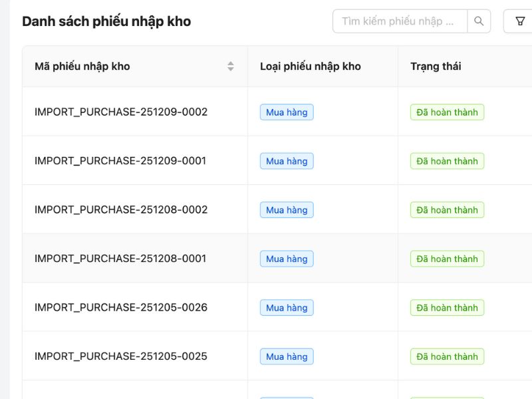532x399 pixels.
Task: Click Mua hàng tag for receipt 251209-0002
Action: coord(287,112)
